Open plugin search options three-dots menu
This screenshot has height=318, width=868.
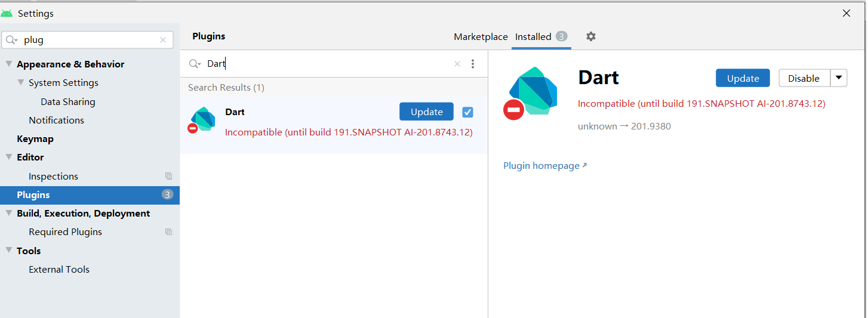click(473, 64)
